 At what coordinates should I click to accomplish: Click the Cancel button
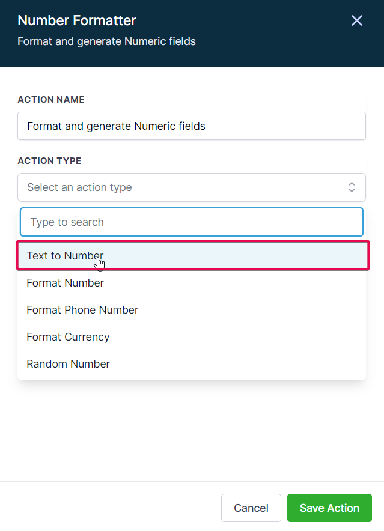click(x=251, y=508)
